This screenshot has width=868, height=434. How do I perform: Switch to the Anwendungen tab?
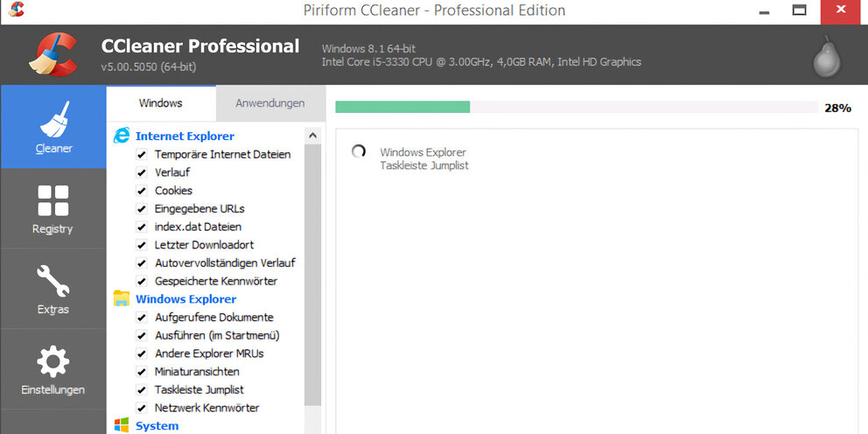click(x=270, y=103)
